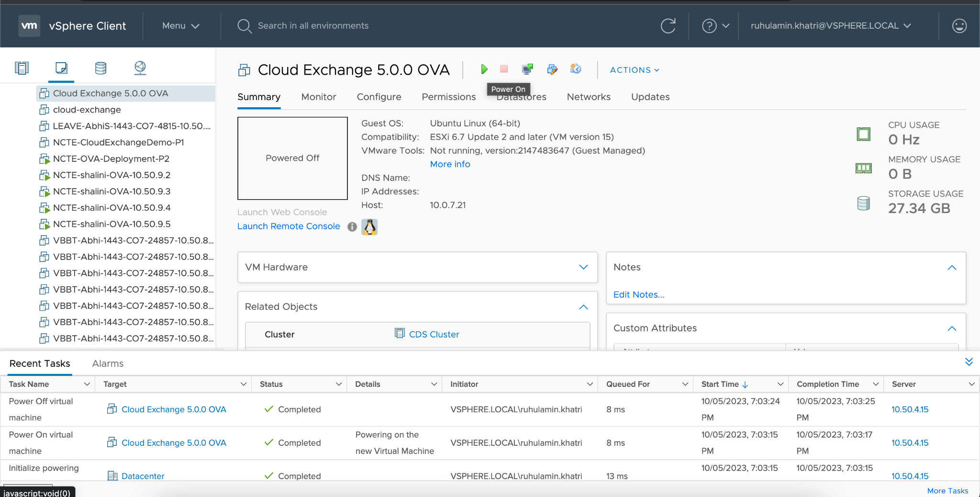Click the More Tasks link

click(x=947, y=491)
